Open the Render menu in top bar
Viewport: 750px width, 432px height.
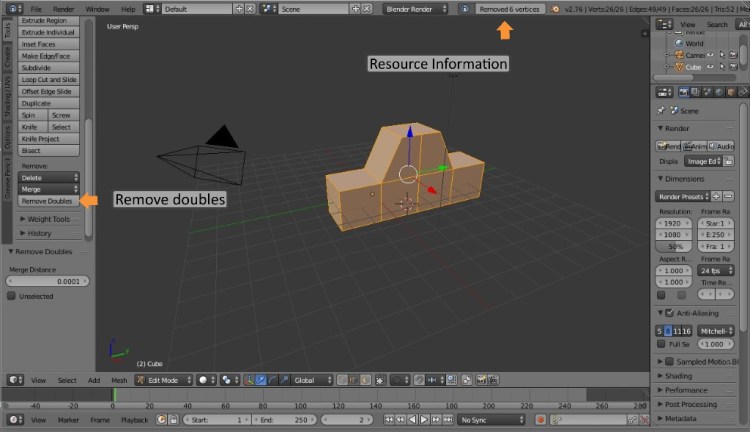[64, 8]
